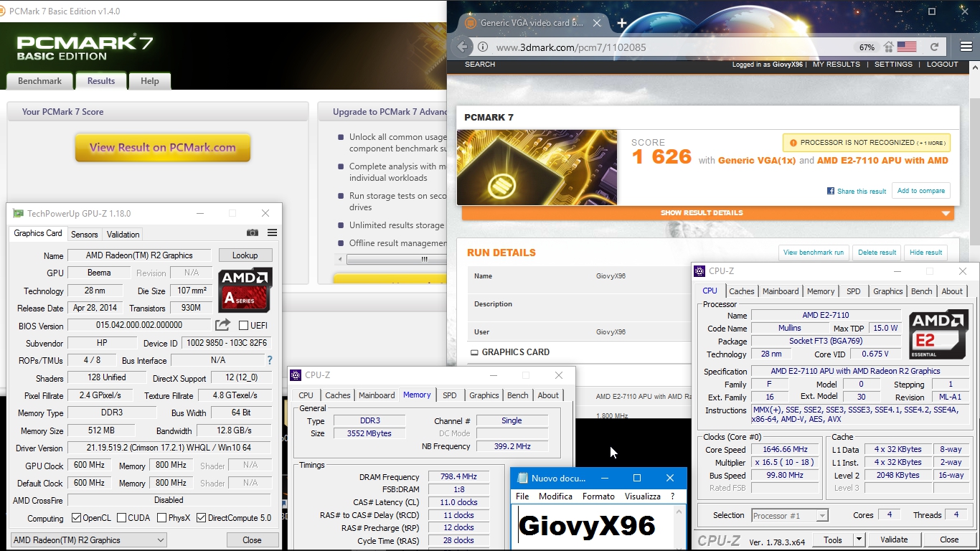The image size is (980, 551).
Task: Click the AMD A-Series logo in GPU-Z
Action: click(245, 290)
